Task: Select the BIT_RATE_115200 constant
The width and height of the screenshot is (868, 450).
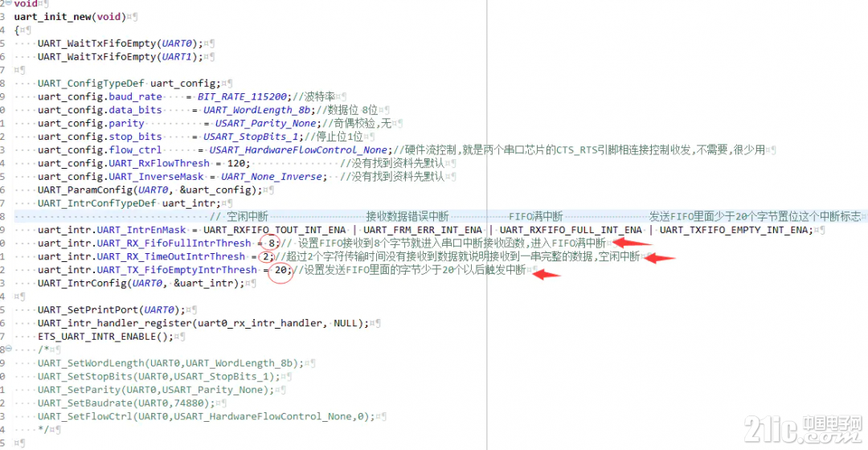Action: click(x=243, y=96)
